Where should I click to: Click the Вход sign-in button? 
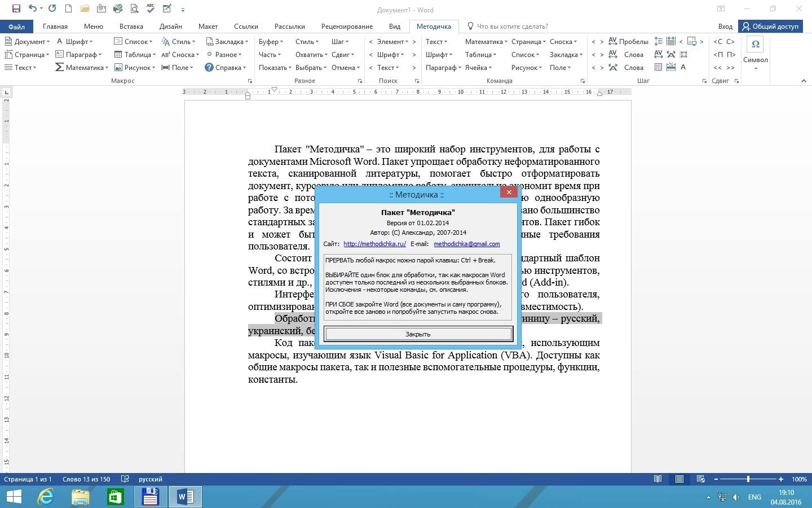coord(725,26)
